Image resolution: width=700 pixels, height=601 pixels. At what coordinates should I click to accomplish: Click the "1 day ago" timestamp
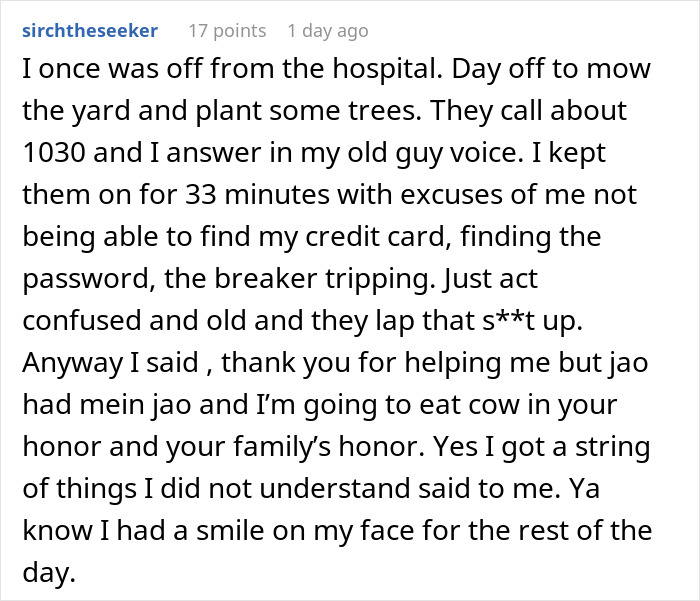click(329, 30)
